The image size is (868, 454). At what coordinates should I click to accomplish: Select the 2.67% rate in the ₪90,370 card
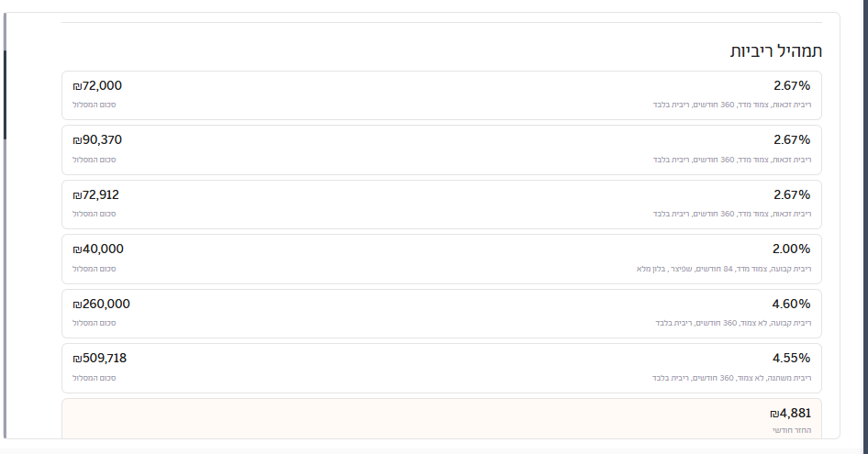click(792, 139)
